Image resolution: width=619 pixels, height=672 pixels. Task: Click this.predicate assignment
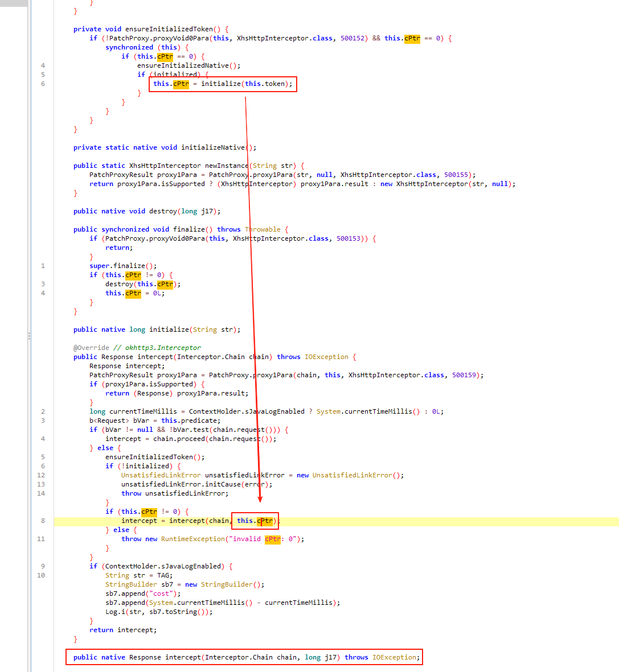point(191,421)
